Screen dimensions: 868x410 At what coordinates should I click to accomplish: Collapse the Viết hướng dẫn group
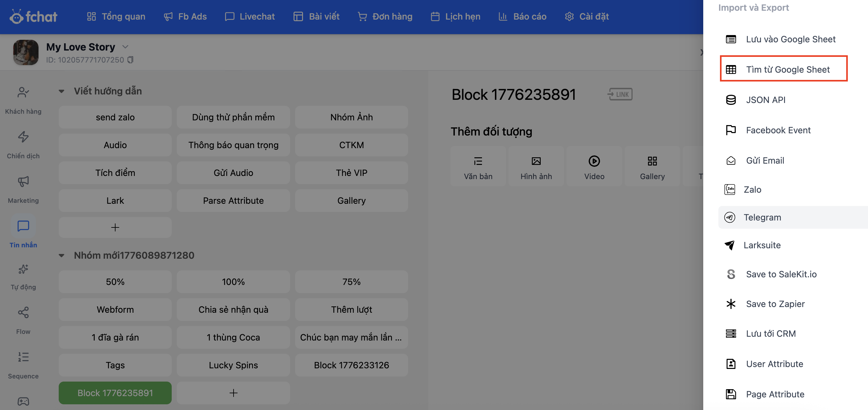(x=61, y=91)
